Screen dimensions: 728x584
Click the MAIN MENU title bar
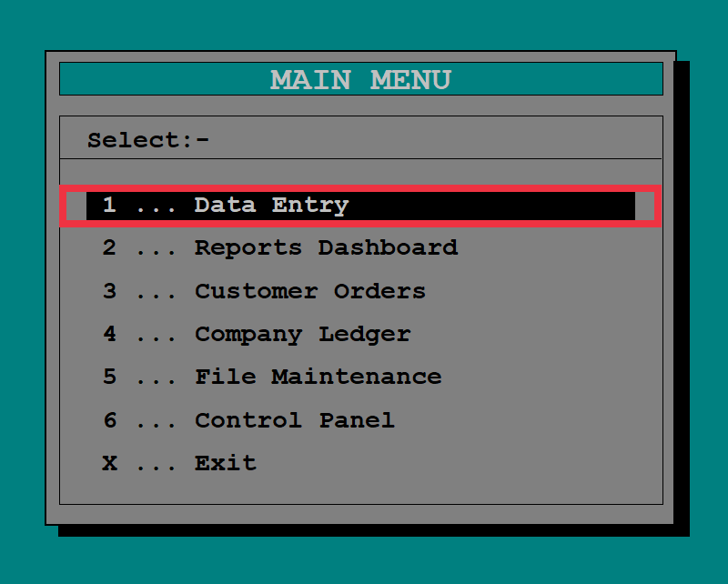pos(361,79)
